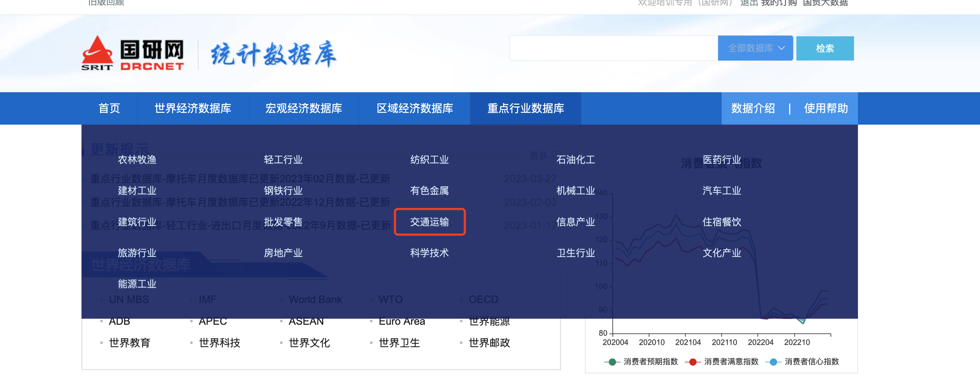Image resolution: width=980 pixels, height=381 pixels.
Task: Select 批发零售 industry
Action: [x=283, y=222]
